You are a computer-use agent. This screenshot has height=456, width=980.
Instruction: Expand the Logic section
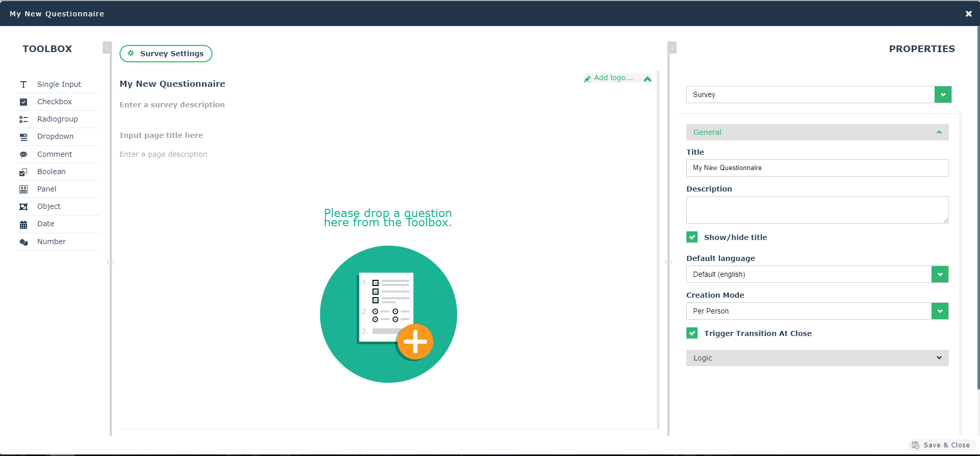817,358
